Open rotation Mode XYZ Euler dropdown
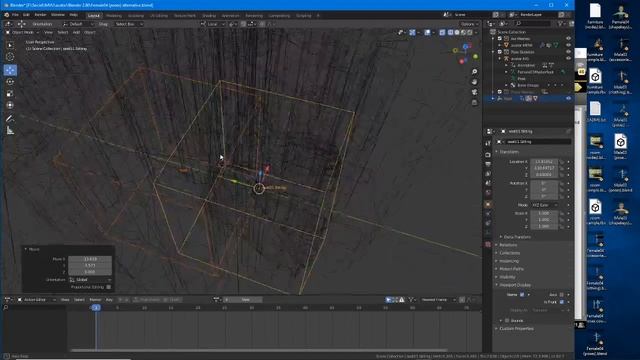 point(544,205)
